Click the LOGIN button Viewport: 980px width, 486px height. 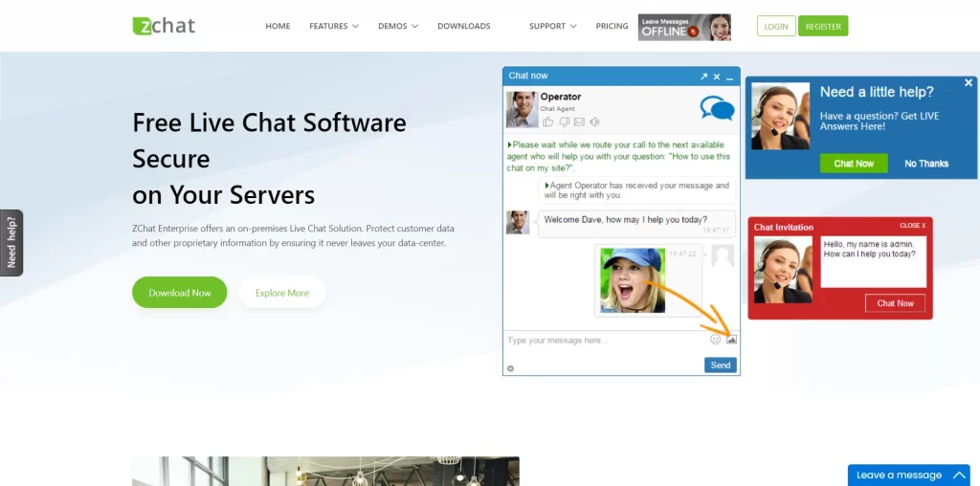click(776, 26)
